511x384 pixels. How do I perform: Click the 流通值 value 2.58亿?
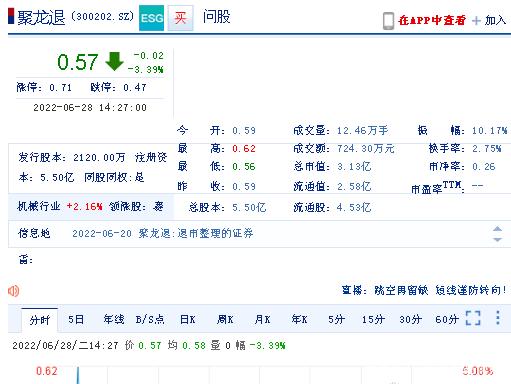pos(354,186)
